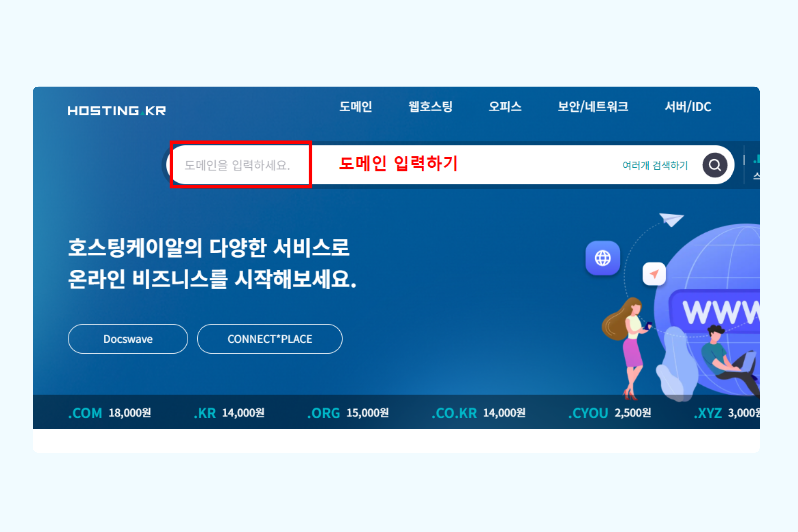
Task: Click the HOSTING.KR logo
Action: click(x=117, y=111)
